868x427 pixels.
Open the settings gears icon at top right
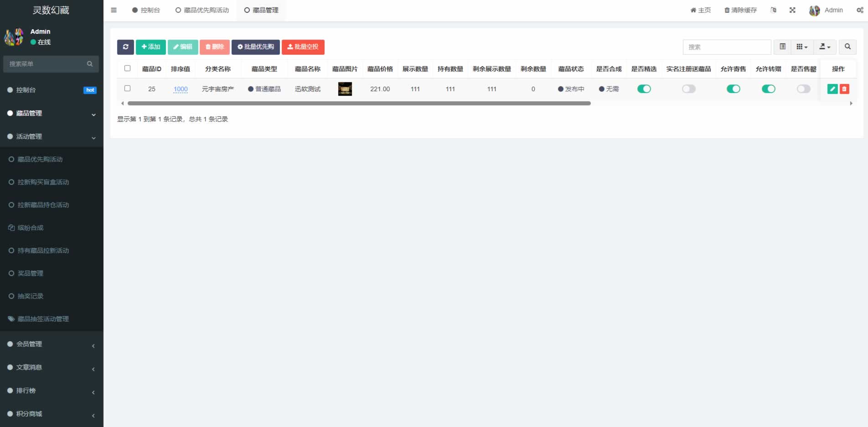pyautogui.click(x=860, y=10)
